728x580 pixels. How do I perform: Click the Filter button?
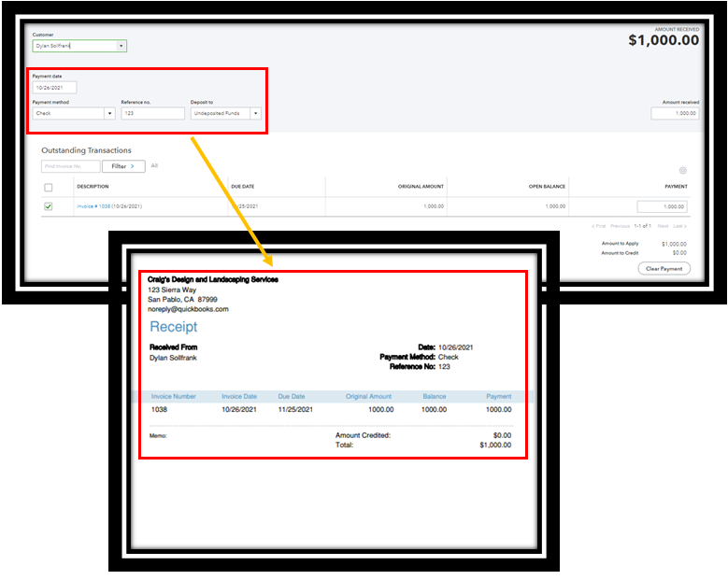(x=123, y=166)
